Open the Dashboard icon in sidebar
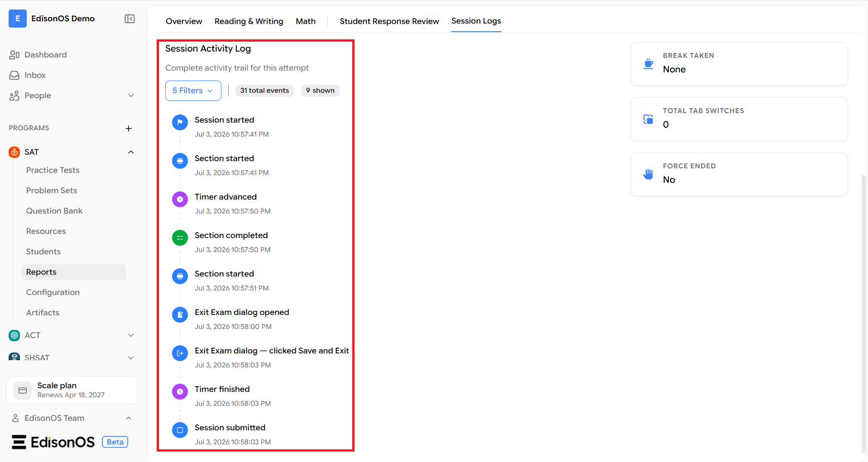Viewport: 868px width, 462px height. tap(14, 55)
